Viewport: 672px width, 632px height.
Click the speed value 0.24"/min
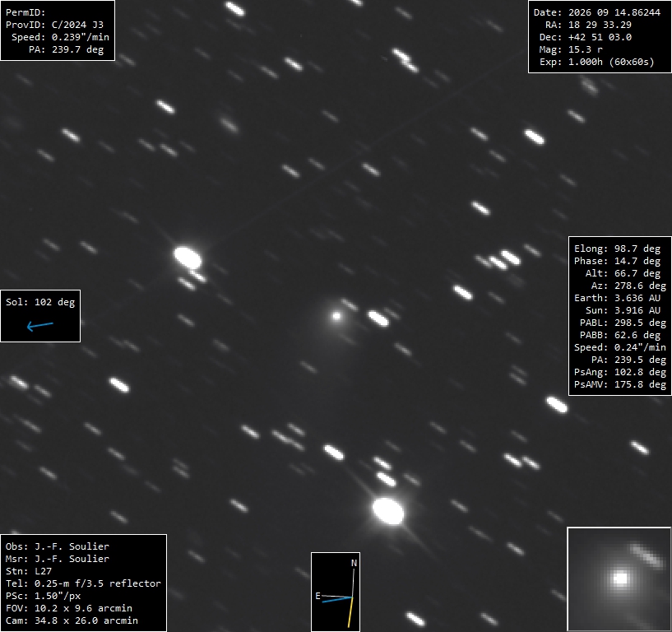pyautogui.click(x=640, y=348)
